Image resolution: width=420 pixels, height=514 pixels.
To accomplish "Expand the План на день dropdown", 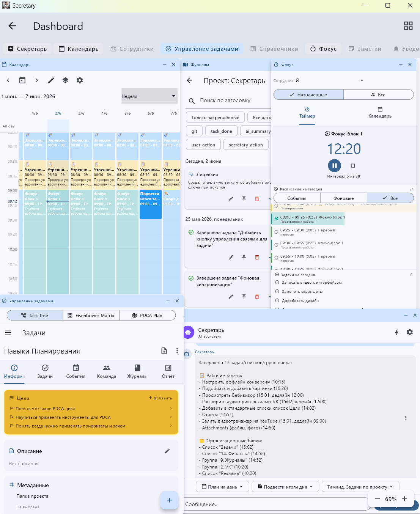I will click(222, 487).
